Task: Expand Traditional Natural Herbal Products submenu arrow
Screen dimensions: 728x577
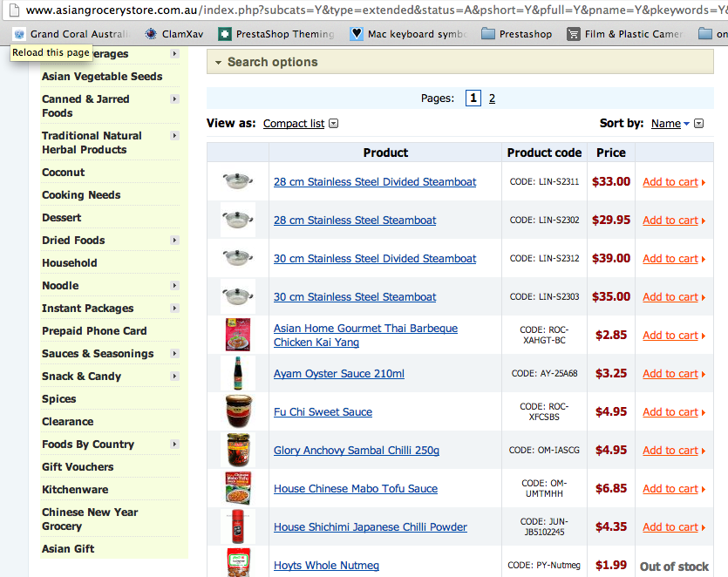Action: coord(174,136)
